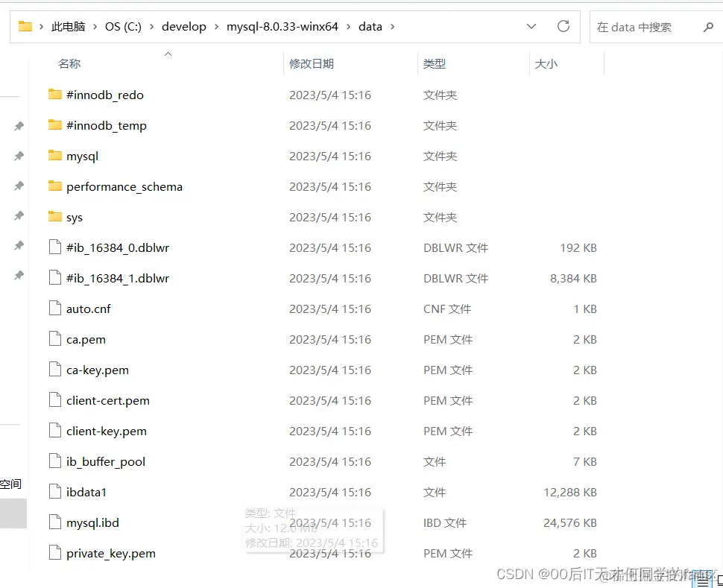Click the client-cert.pem file icon

[x=55, y=400]
